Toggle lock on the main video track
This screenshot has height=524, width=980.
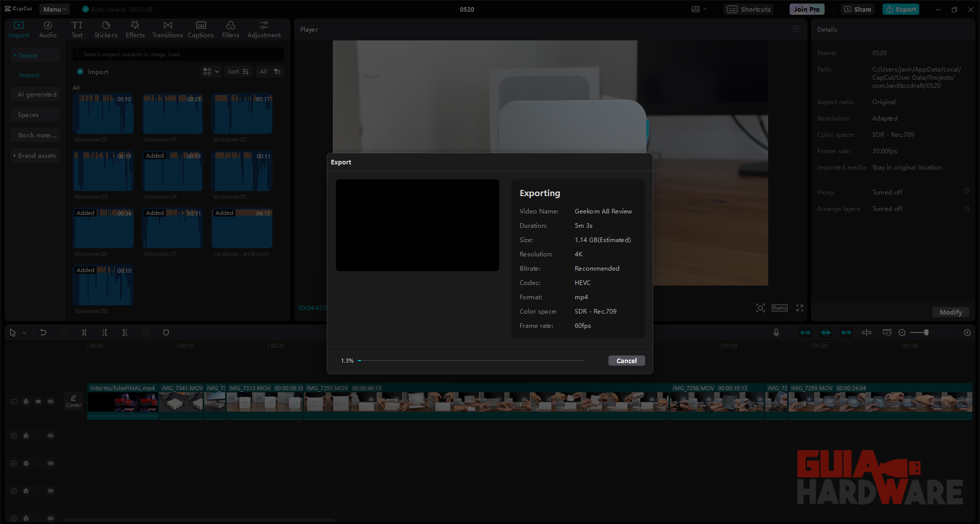pos(26,401)
